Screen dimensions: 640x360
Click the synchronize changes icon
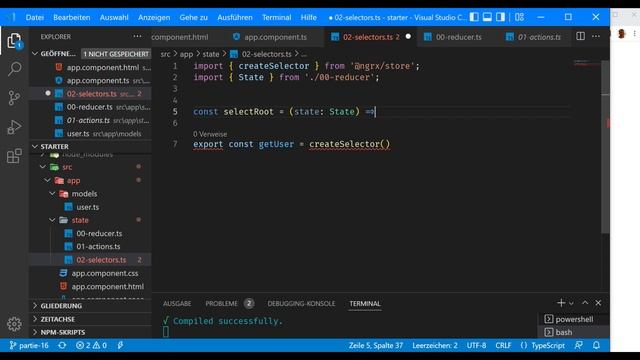pos(62,345)
